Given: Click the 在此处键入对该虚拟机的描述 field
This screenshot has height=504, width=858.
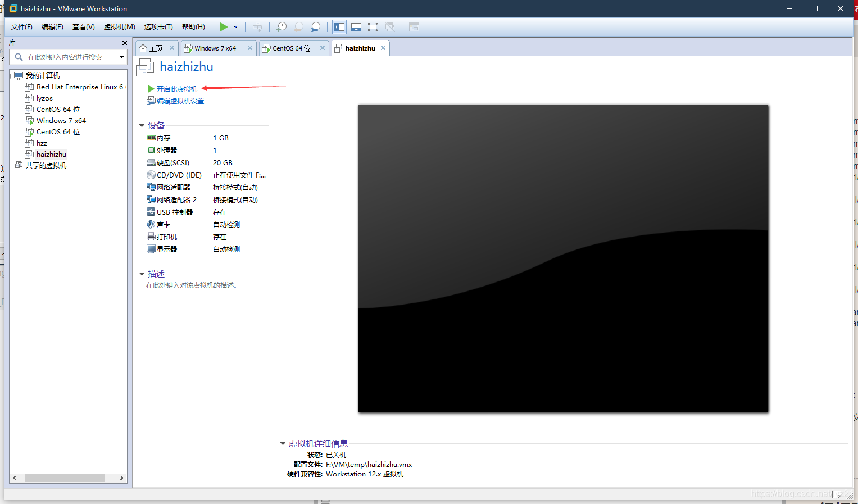Looking at the screenshot, I should pyautogui.click(x=191, y=285).
